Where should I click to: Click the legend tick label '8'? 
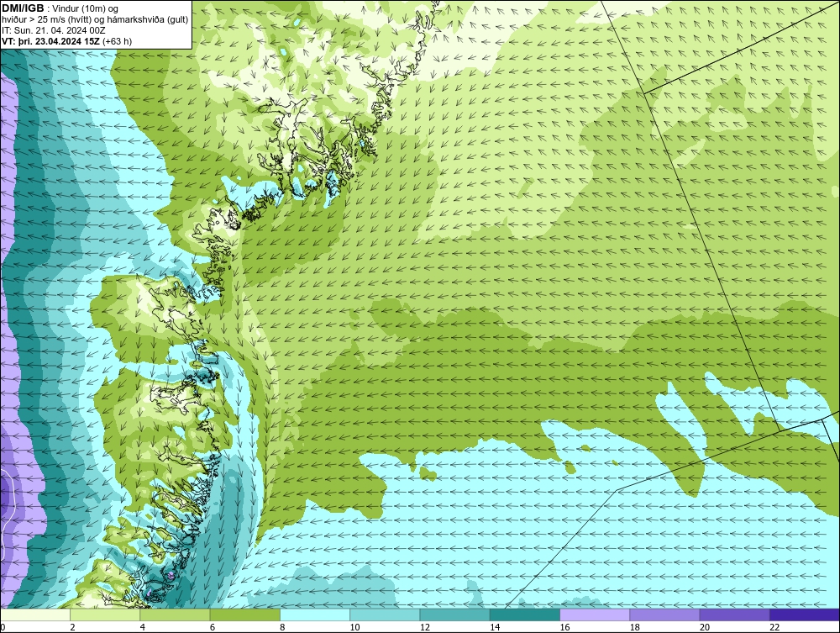pos(282,627)
